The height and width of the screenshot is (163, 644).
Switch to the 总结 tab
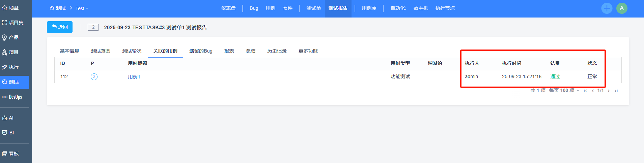(251, 51)
